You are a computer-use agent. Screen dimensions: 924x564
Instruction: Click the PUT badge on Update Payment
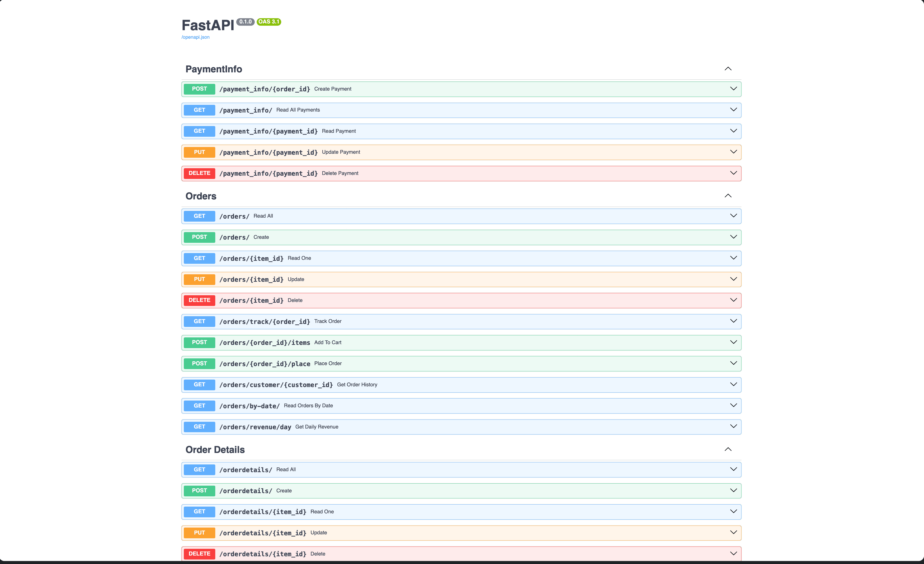tap(199, 152)
